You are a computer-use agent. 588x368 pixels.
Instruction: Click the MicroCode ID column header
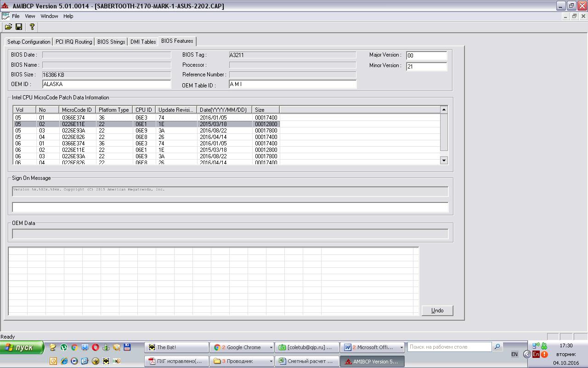(77, 110)
